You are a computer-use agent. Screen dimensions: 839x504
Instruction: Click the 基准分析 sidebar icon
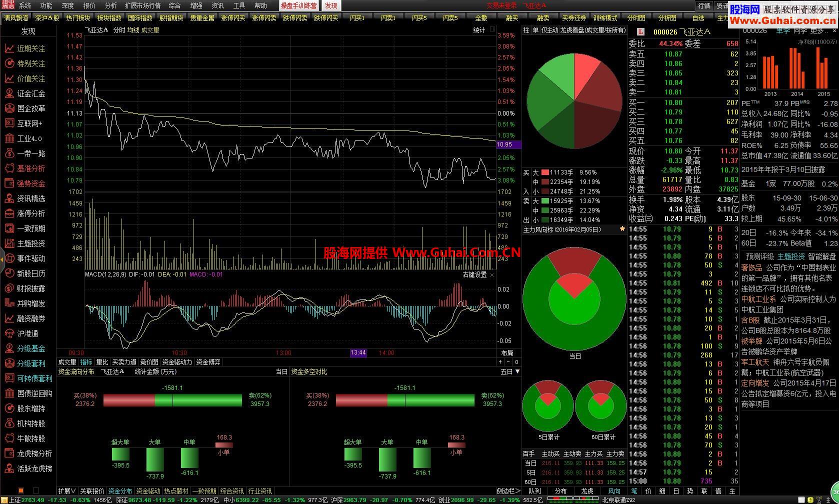click(x=9, y=168)
